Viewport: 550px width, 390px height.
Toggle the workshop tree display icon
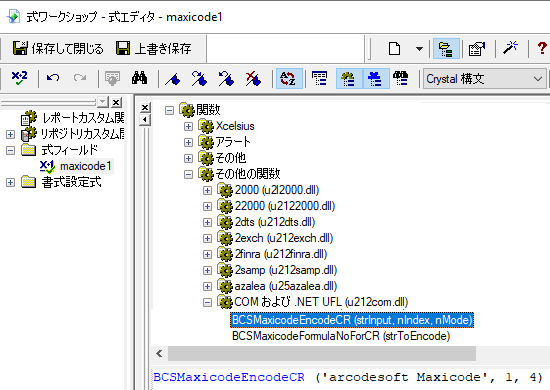point(446,48)
